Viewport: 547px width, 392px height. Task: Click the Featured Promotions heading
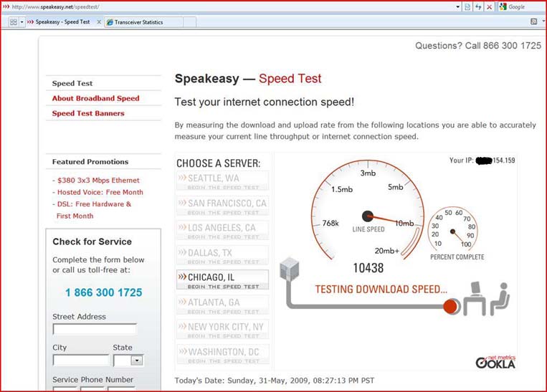(x=90, y=162)
